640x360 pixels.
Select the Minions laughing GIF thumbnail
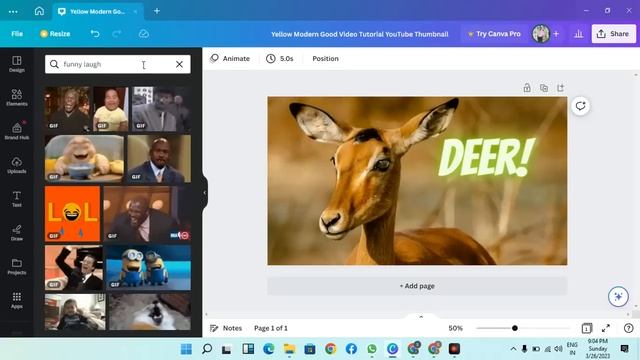click(149, 268)
